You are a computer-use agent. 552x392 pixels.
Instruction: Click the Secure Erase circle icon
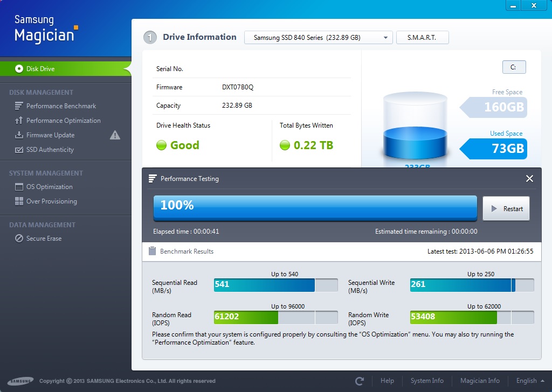[x=19, y=239]
